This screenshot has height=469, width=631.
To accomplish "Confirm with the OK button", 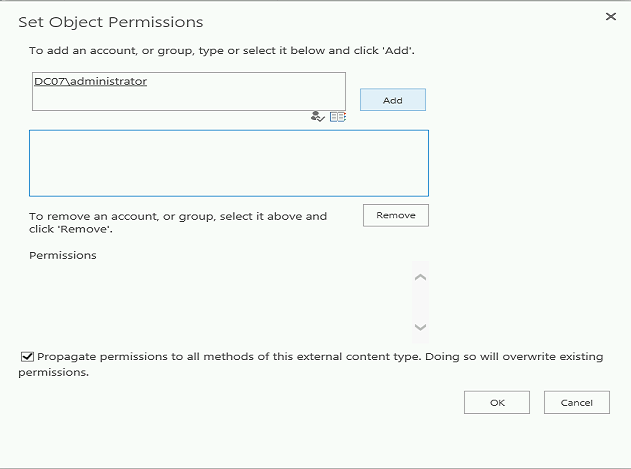I will pyautogui.click(x=496, y=402).
